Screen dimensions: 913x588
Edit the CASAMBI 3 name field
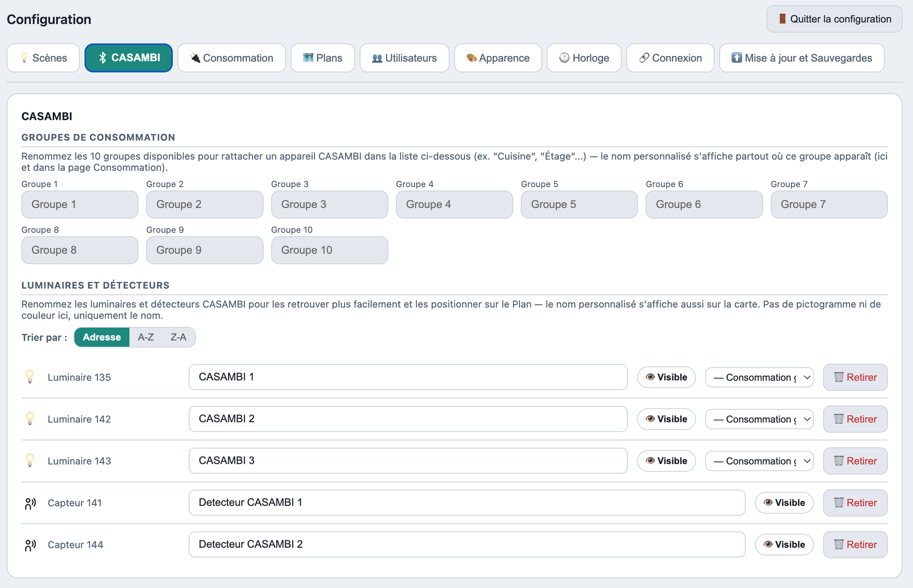pos(408,461)
